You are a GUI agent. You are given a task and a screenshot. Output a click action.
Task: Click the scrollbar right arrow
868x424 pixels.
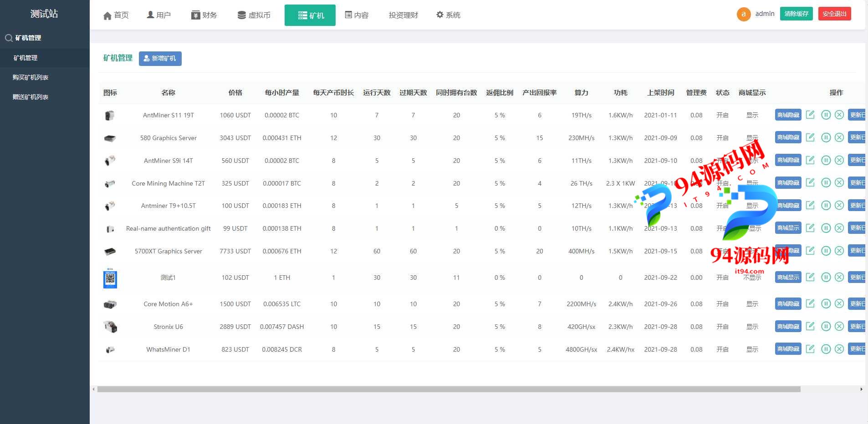coord(861,389)
